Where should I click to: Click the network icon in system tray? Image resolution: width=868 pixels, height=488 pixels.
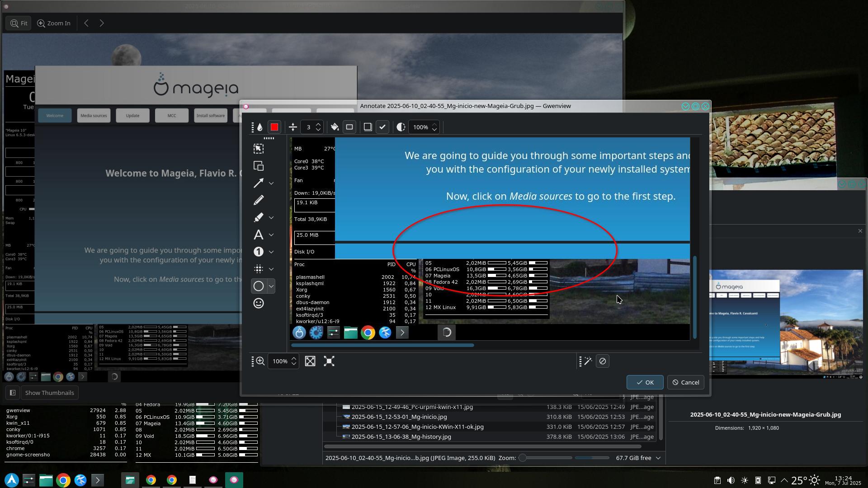point(772,480)
